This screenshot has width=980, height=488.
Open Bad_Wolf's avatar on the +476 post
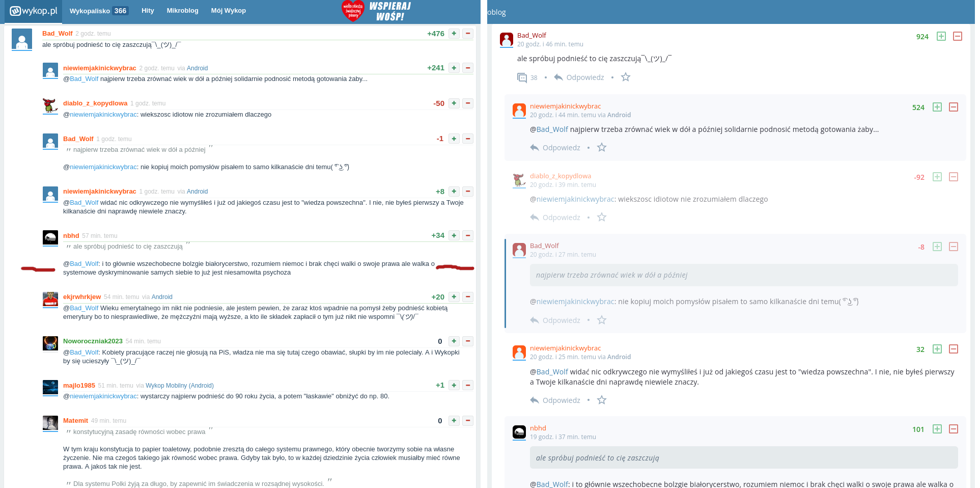tap(22, 39)
